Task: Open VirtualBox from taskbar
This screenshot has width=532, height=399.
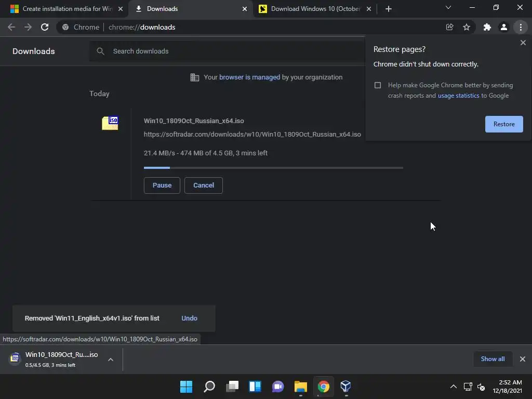Action: click(345, 387)
